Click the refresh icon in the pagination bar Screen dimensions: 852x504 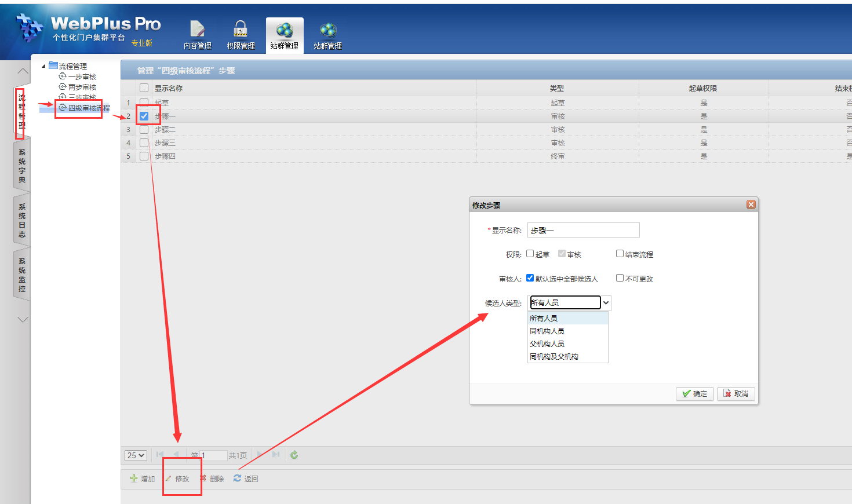294,455
